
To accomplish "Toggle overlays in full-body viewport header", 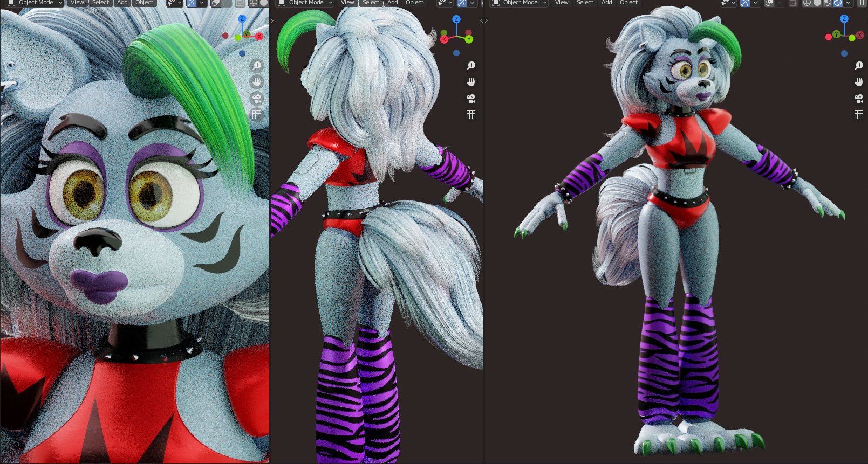I will (769, 3).
